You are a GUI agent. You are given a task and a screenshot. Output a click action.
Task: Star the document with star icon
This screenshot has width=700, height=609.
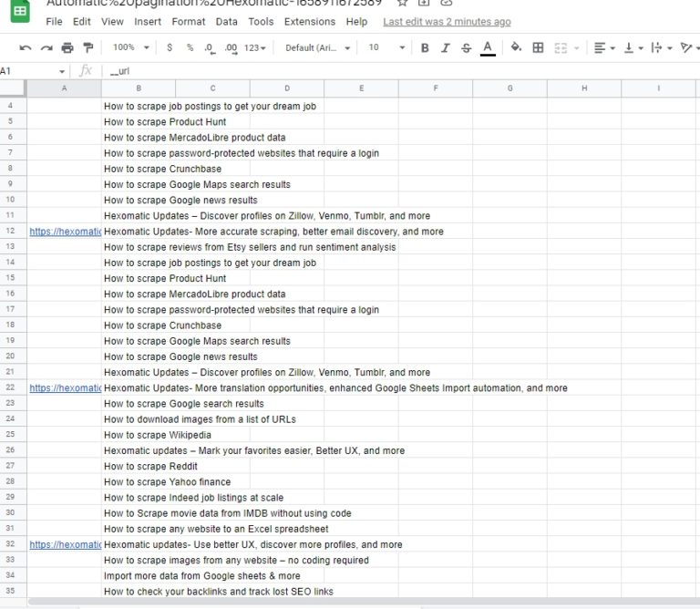(x=401, y=3)
